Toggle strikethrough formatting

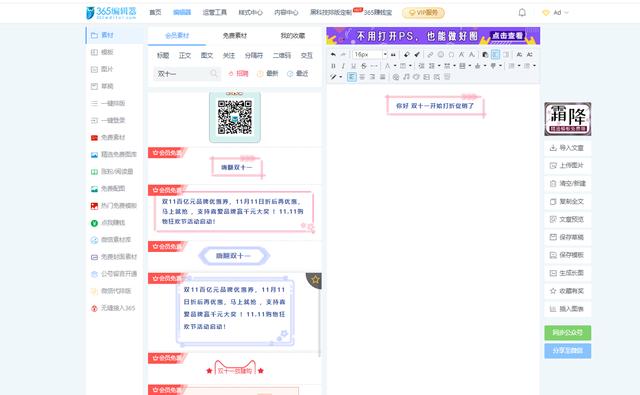click(364, 66)
